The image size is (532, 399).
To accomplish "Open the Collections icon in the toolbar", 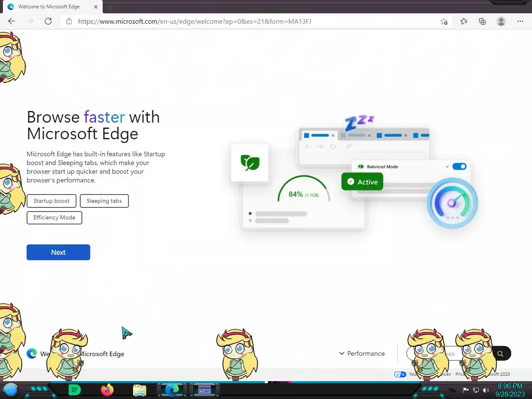I will 482,21.
